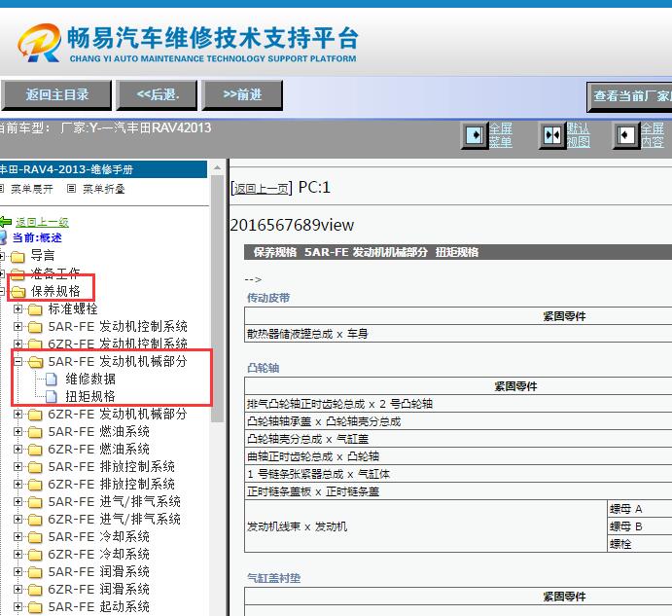Go back with the <<后退 button
The image size is (672, 616).
point(158,94)
